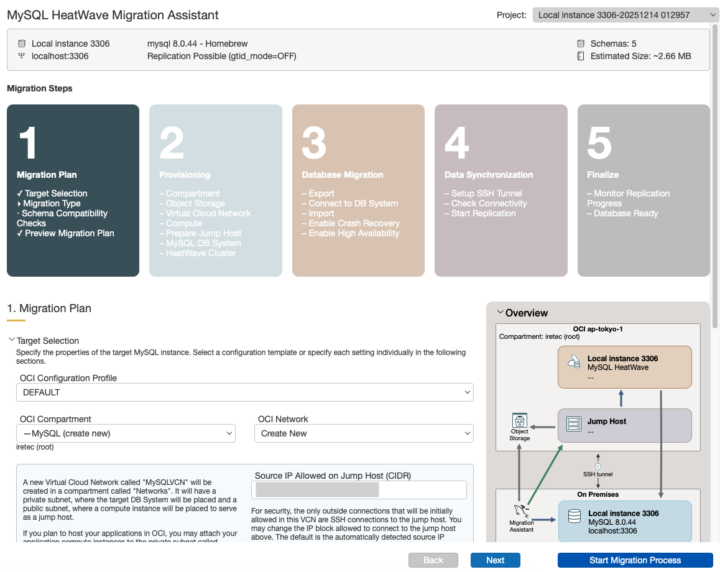720x572 pixels.
Task: Click the SSH tunnel connector icon
Action: pos(597,465)
